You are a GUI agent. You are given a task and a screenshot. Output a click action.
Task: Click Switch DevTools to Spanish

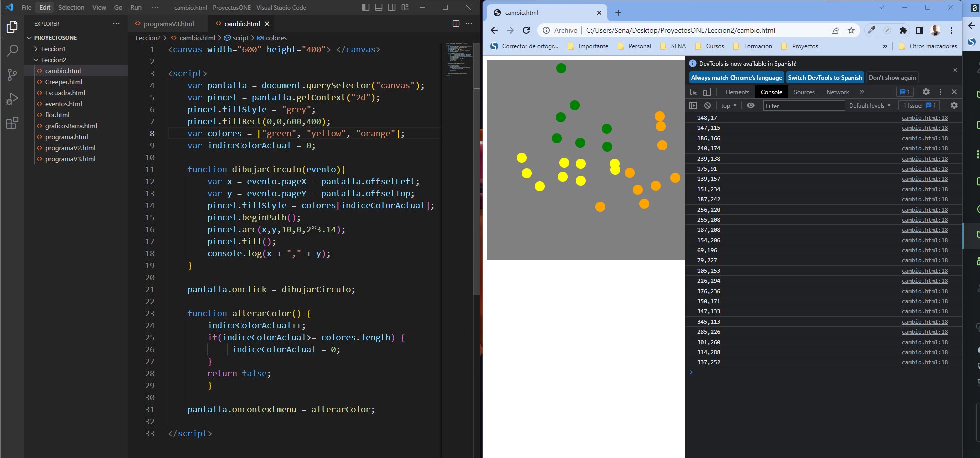click(x=825, y=78)
